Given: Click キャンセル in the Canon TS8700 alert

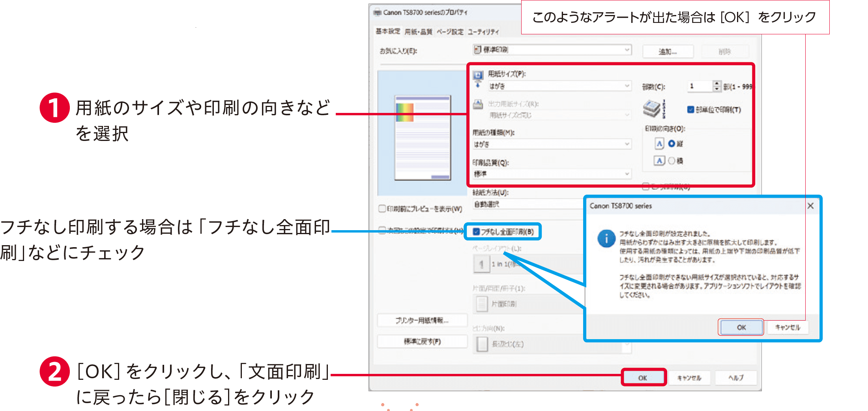Looking at the screenshot, I should (x=788, y=327).
